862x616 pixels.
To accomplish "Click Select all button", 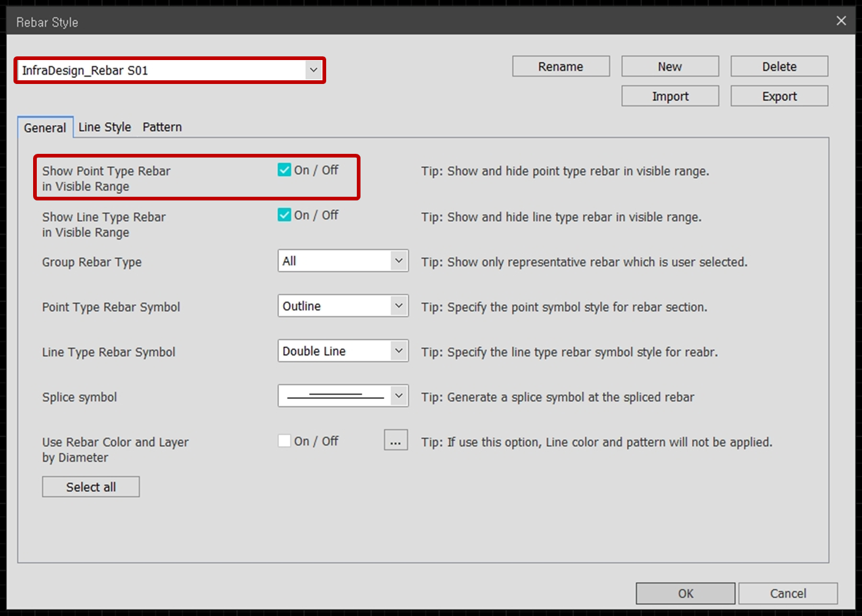I will point(90,486).
